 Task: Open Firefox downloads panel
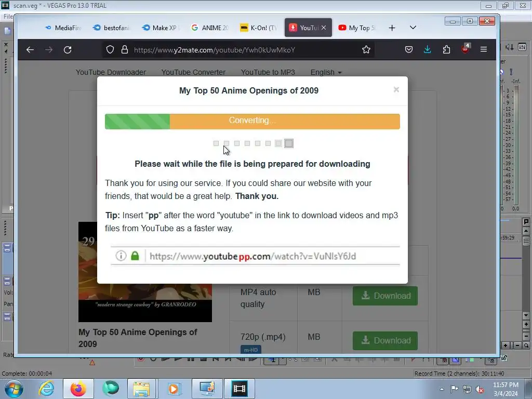[x=428, y=49]
